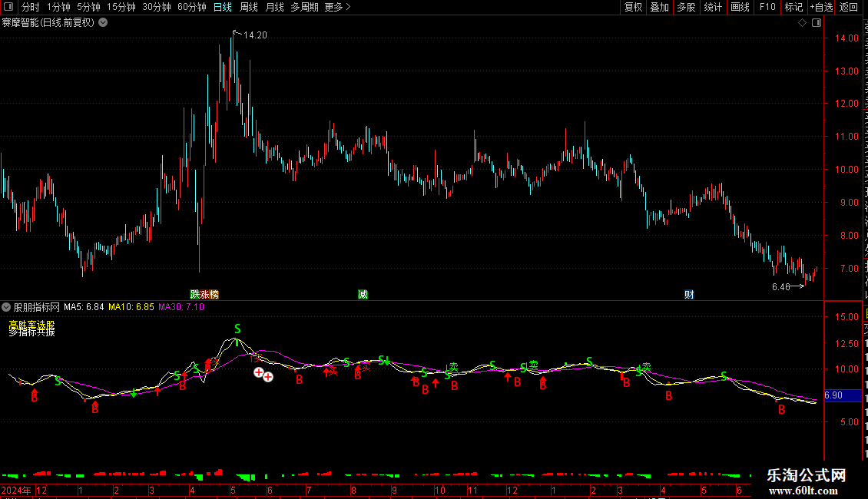Viewport: 868px width, 499px height.
Task: Click the 叠加 overlay button
Action: coord(660,7)
